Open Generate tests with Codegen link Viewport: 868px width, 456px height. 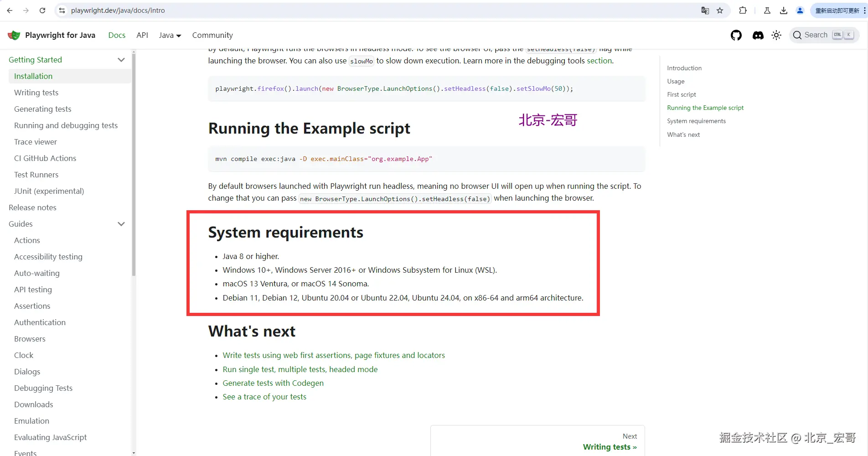coord(273,383)
